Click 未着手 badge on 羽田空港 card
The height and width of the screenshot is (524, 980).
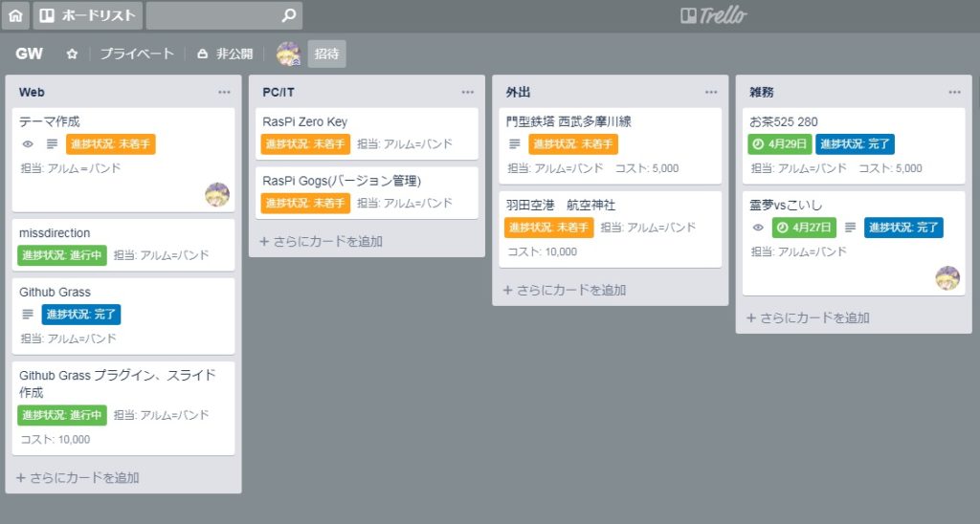coord(548,228)
